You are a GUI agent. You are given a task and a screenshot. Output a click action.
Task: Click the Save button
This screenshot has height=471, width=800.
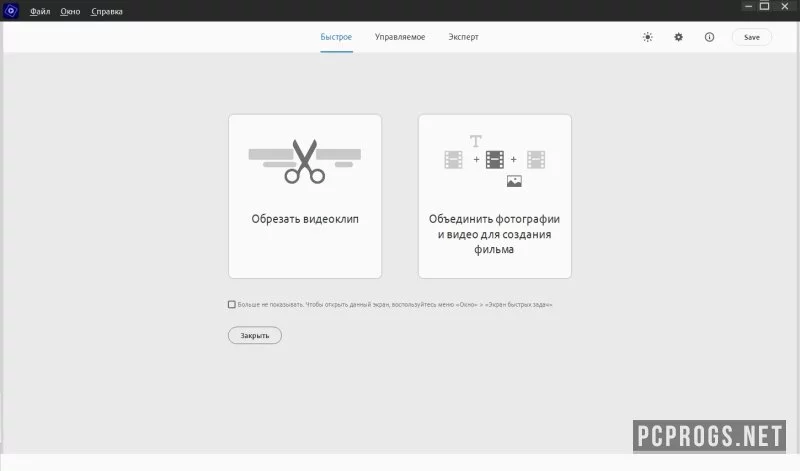[752, 37]
